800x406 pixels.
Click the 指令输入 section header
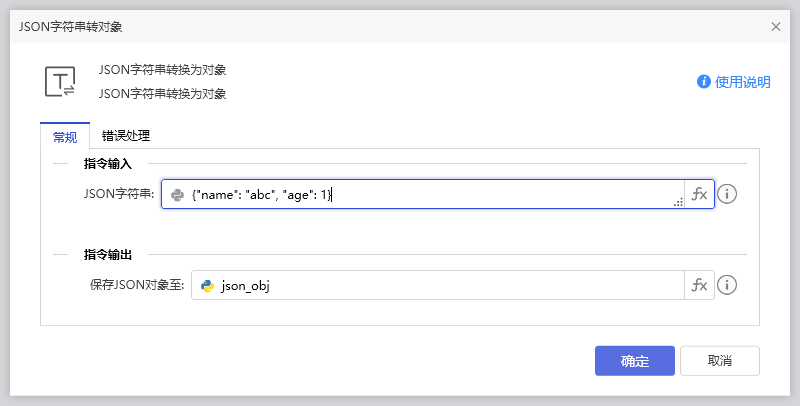coord(115,163)
